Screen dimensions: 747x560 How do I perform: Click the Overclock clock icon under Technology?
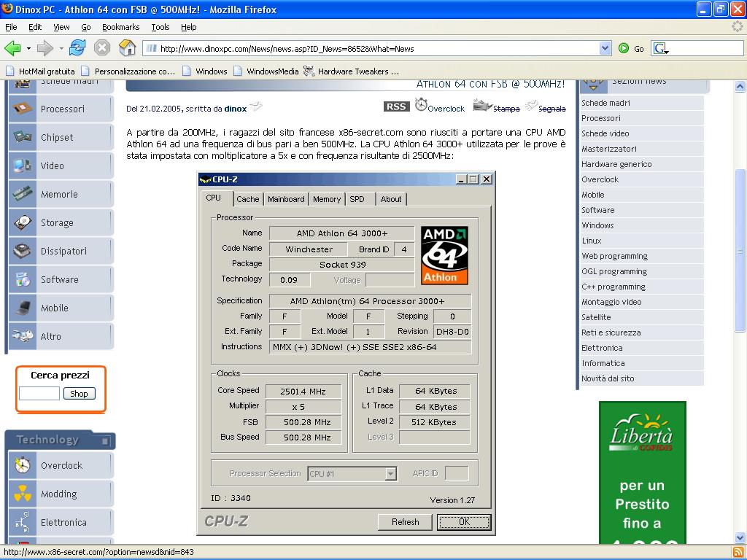click(x=23, y=465)
